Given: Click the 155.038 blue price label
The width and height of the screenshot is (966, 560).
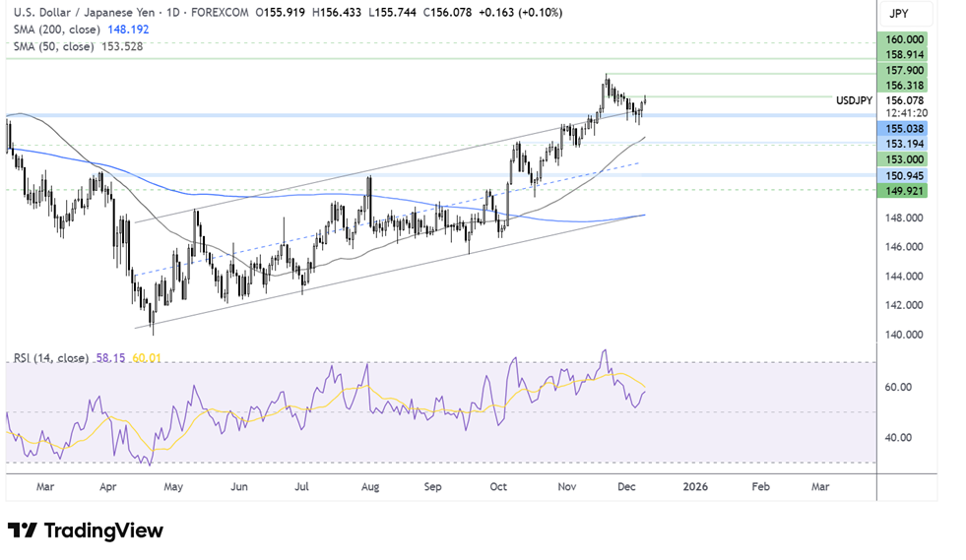Looking at the screenshot, I should tap(904, 129).
